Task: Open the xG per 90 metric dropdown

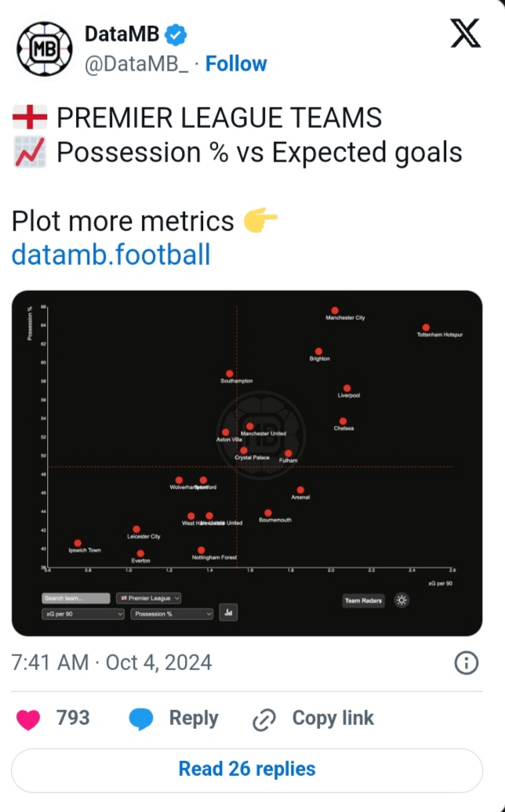Action: [83, 614]
